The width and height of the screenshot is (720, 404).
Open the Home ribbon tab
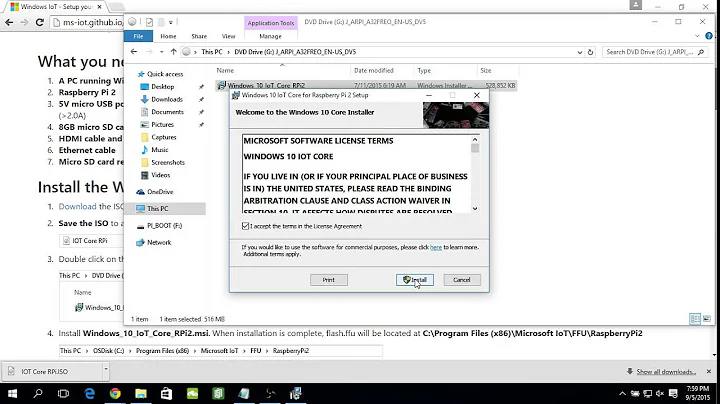pos(168,36)
